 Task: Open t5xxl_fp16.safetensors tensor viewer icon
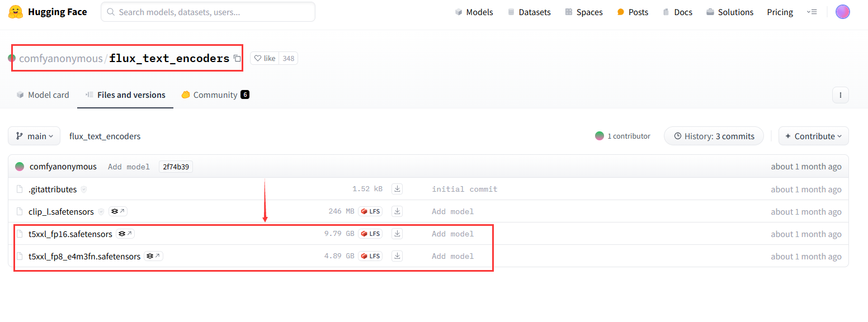125,234
